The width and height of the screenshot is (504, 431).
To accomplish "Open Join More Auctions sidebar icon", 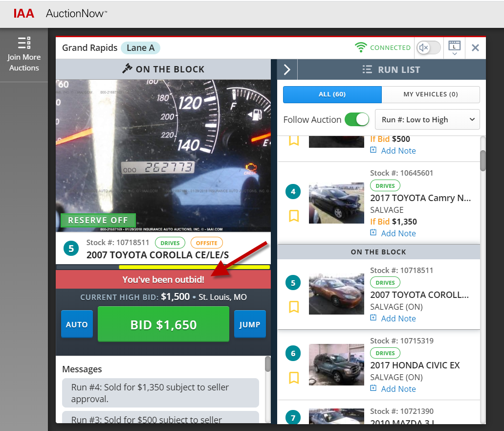I will (24, 43).
